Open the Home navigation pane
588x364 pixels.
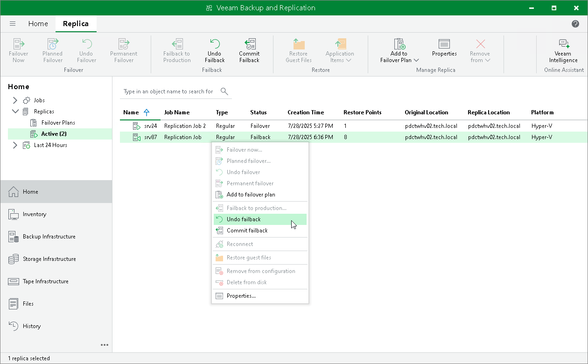point(56,192)
